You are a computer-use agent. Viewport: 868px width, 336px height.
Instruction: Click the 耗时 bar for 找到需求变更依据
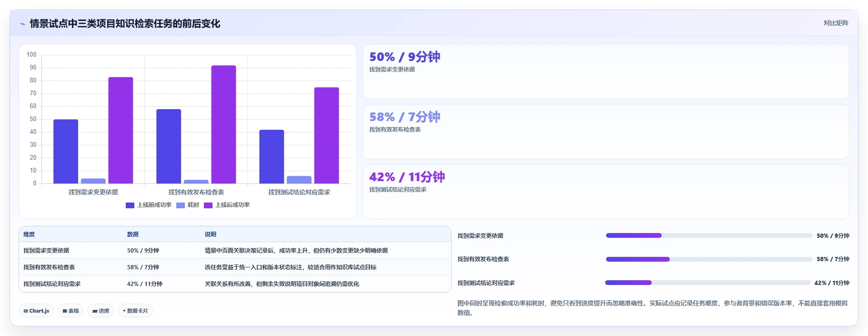pyautogui.click(x=93, y=181)
